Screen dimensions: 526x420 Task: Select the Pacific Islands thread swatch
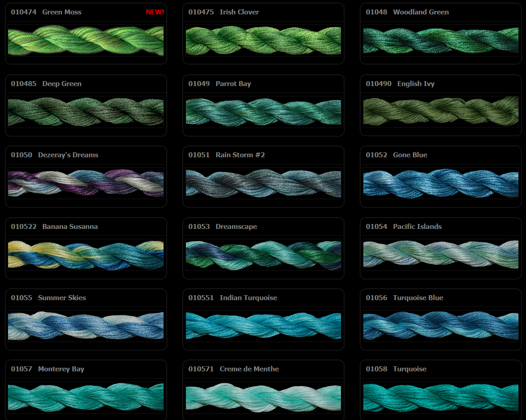point(440,255)
